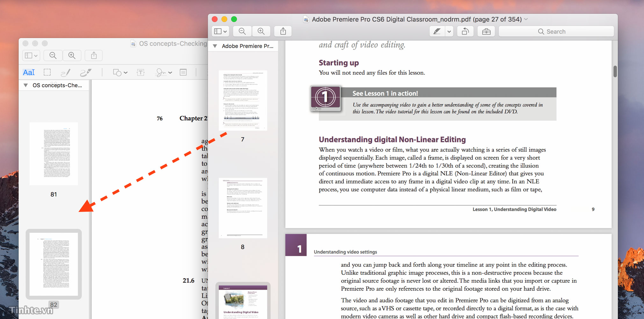Open the Shapes dropdown menu

click(x=120, y=73)
